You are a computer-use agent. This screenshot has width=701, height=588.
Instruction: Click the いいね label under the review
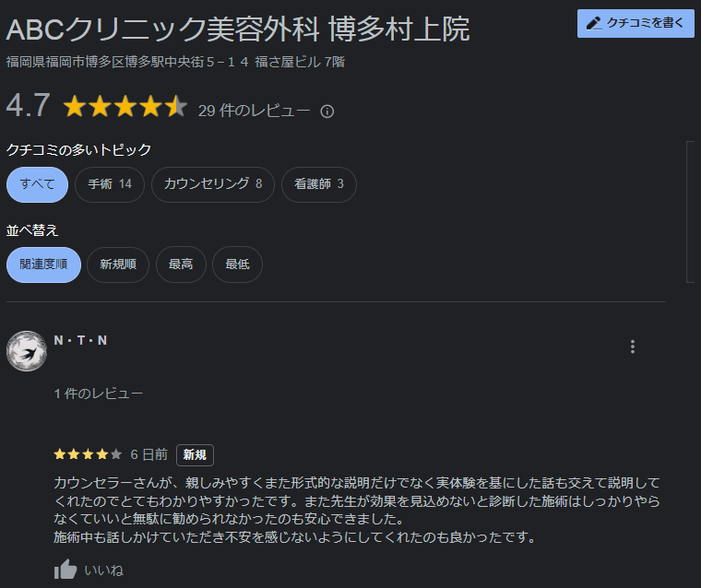click(103, 570)
